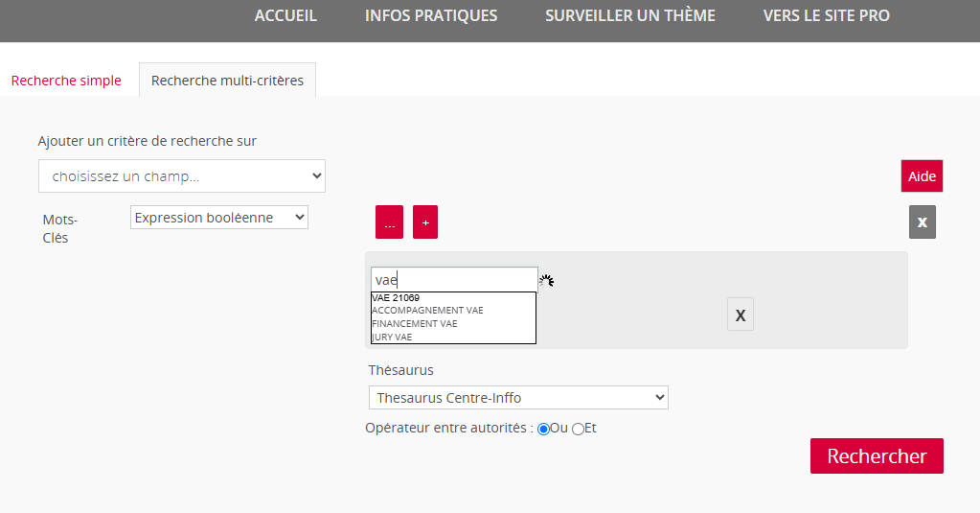Screen dimensions: 980x513
Task: Open SURVEILLER UN THÈME menu item
Action: tap(630, 15)
